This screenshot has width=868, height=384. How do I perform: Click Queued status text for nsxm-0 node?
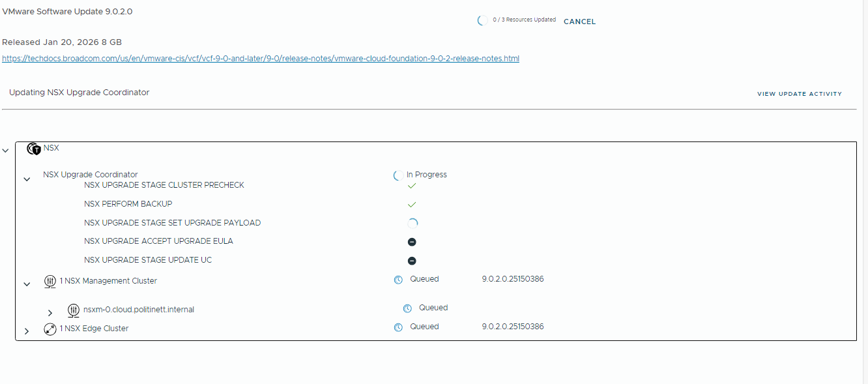[x=433, y=308]
